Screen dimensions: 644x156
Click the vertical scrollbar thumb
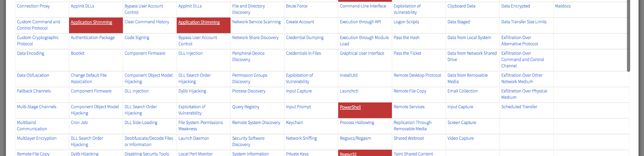click(x=628, y=36)
